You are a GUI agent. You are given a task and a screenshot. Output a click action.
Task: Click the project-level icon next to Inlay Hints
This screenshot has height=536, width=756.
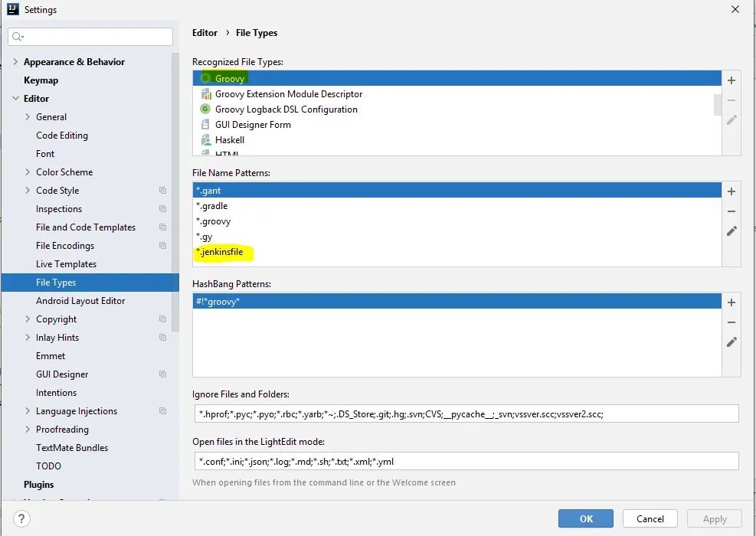(163, 338)
